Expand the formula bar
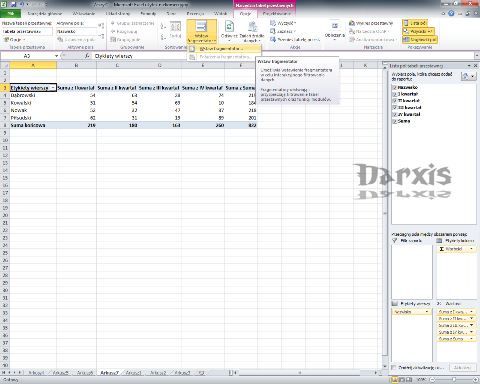Screen dimensions: 480x384 pos(477,56)
